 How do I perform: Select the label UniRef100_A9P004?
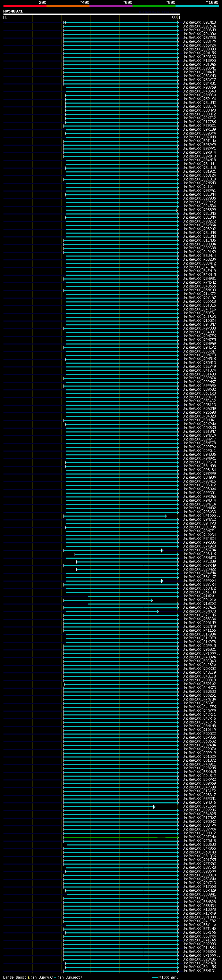point(199,581)
